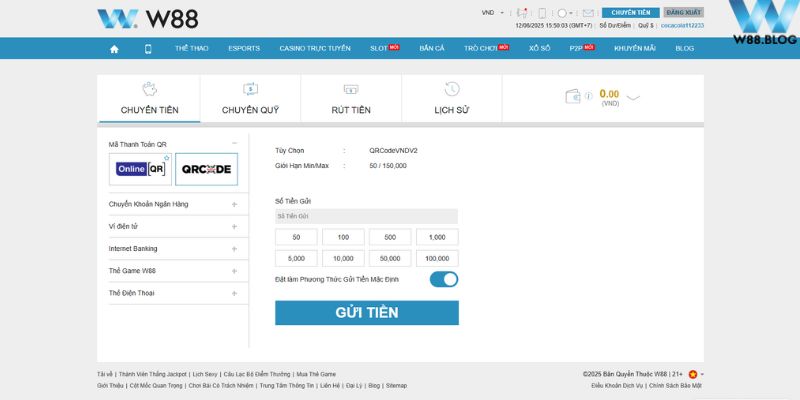Viewport: 800px width, 400px height.
Task: Open Câu Lạc Bộ Điểm Thưởng link
Action: pyautogui.click(x=257, y=374)
